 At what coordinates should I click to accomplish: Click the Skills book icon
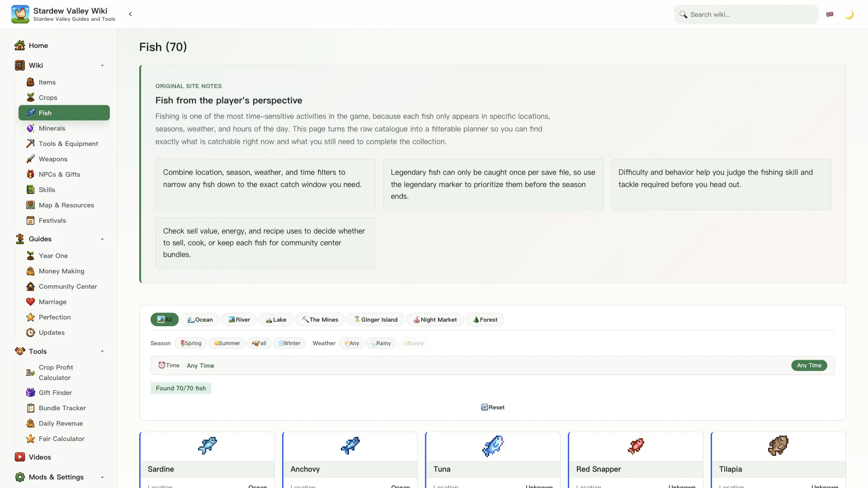click(30, 190)
